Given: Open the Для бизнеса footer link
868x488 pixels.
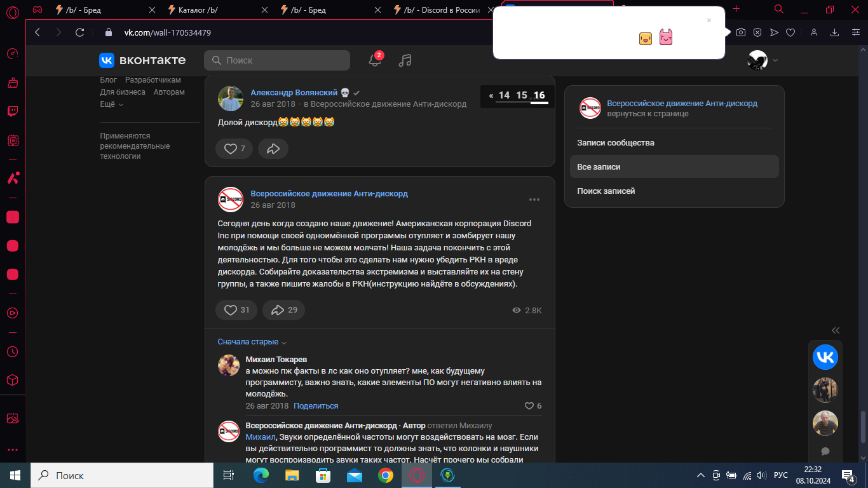Looking at the screenshot, I should [x=123, y=92].
